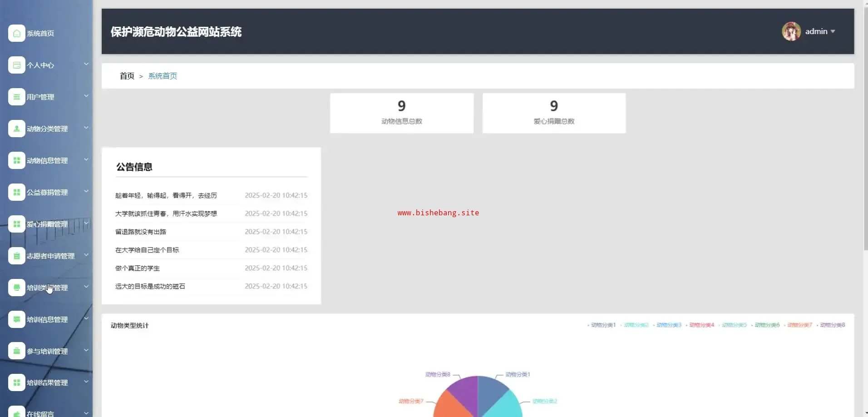Expand 动物信息管理 using its chevron
Viewport: 868px width, 417px height.
(86, 159)
